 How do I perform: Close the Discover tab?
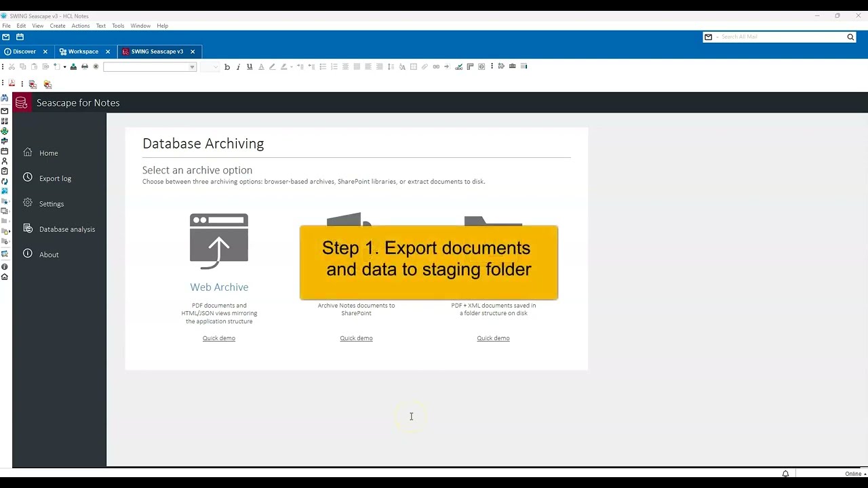tap(45, 52)
